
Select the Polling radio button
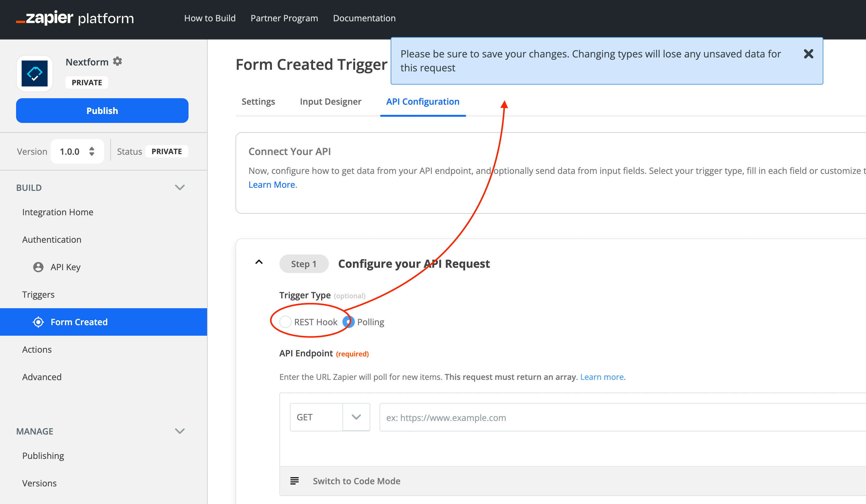point(349,322)
